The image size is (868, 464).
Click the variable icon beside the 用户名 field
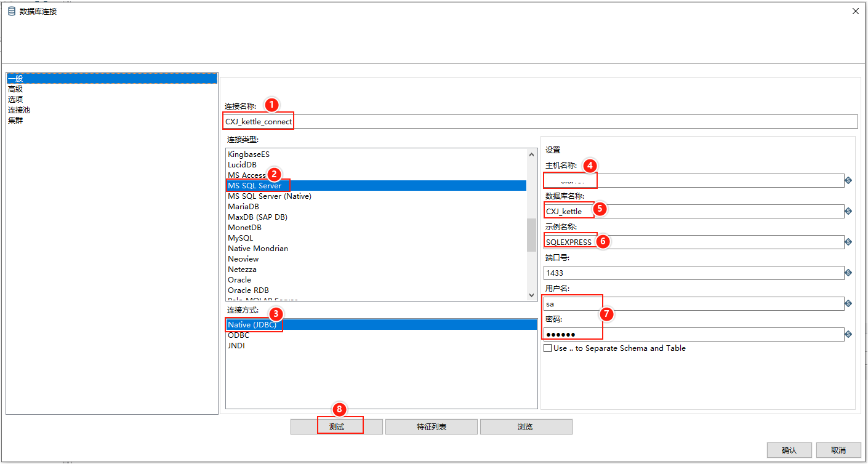[x=849, y=303]
